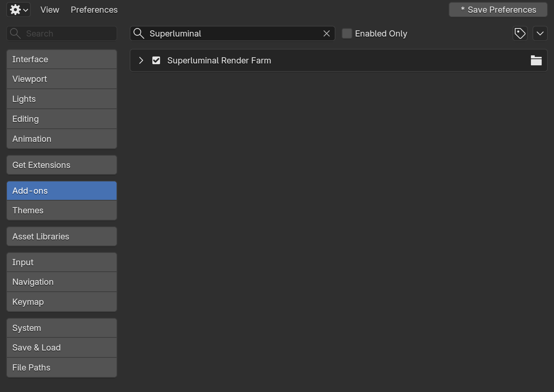Open the add-ons options dropdown arrow
Image resolution: width=554 pixels, height=392 pixels.
(x=540, y=33)
